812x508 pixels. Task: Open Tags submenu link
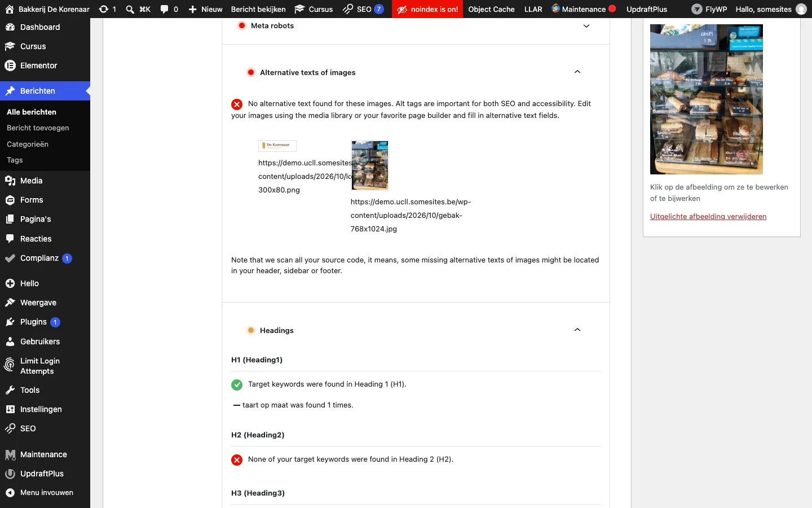[x=15, y=160]
